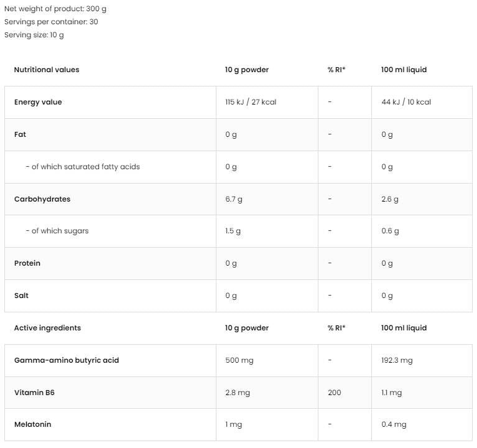Click the Servings per container text
The width and height of the screenshot is (477, 448).
[x=51, y=22]
